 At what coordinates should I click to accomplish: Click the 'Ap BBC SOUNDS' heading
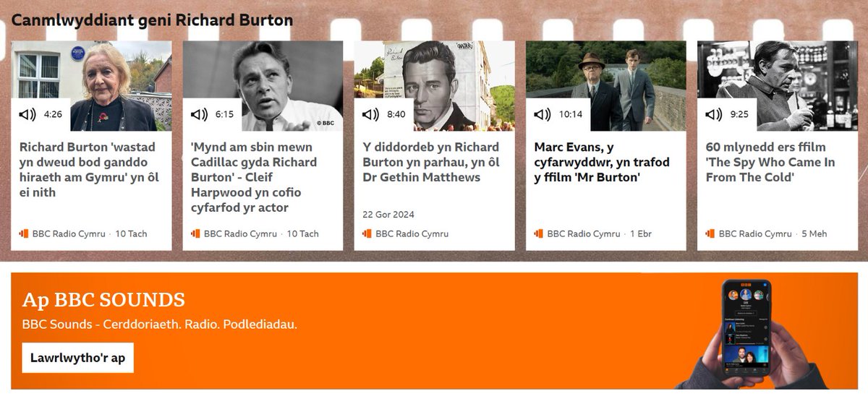(x=104, y=300)
